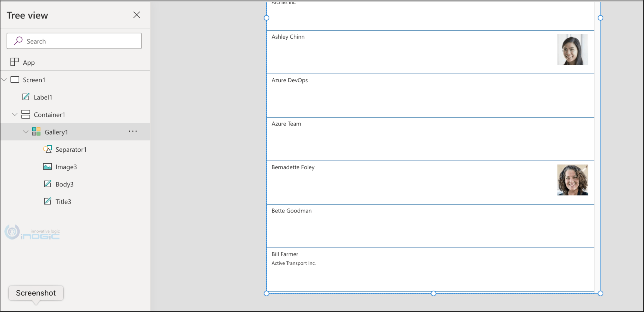
Task: Select the Image3 image icon
Action: (47, 167)
